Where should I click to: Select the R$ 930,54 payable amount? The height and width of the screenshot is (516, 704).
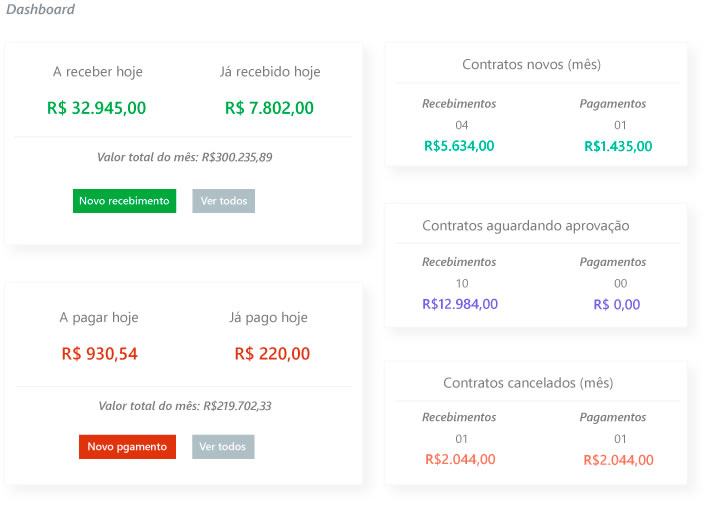99,353
